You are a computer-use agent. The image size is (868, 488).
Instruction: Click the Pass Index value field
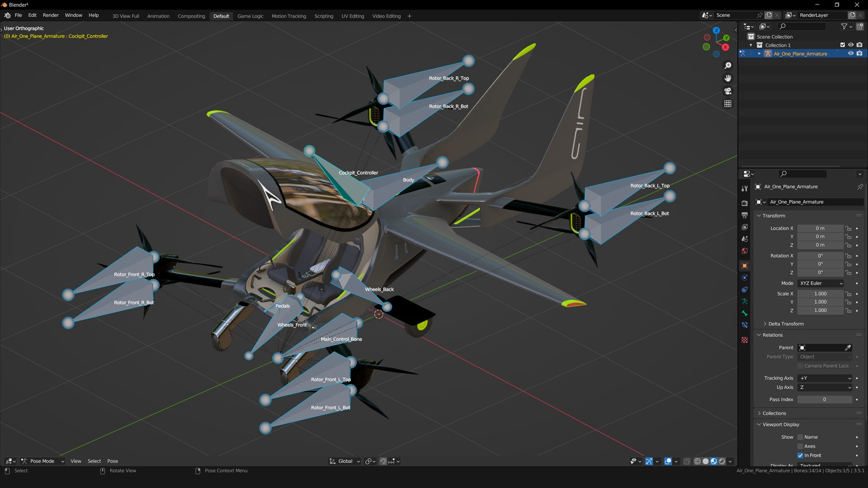825,399
